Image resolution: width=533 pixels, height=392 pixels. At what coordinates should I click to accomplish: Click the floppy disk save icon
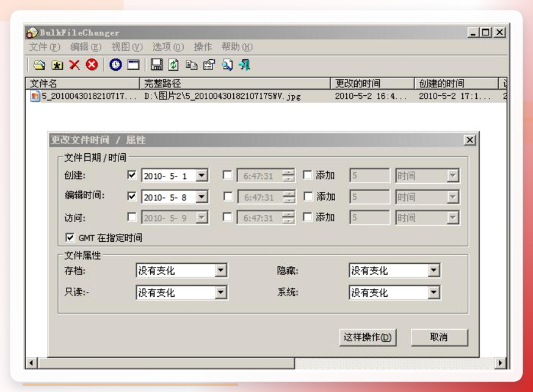point(156,65)
